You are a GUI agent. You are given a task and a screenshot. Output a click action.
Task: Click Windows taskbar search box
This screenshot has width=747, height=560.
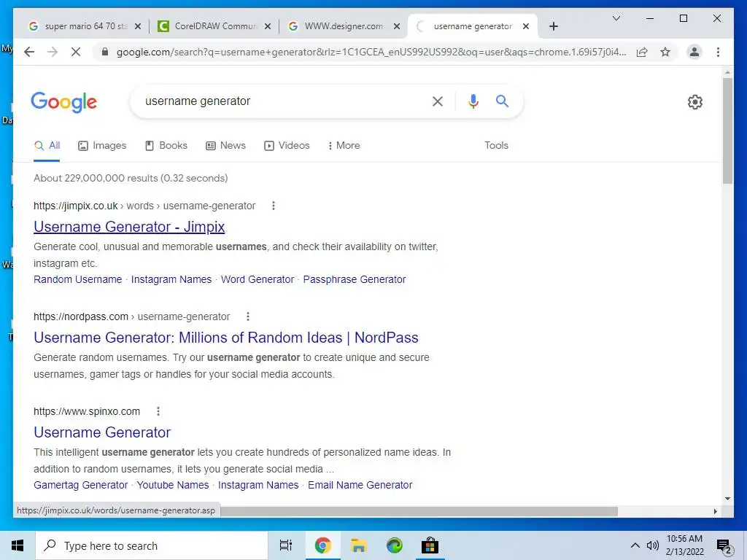pos(152,545)
